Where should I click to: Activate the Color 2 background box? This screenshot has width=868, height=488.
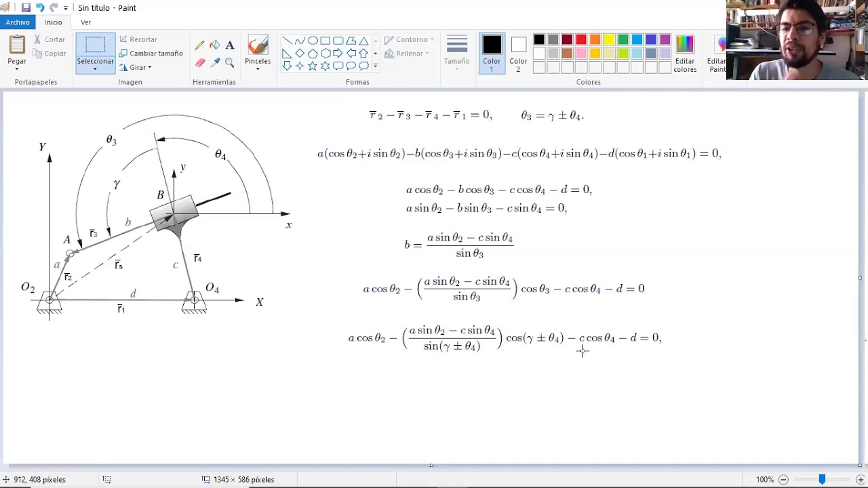(x=518, y=53)
